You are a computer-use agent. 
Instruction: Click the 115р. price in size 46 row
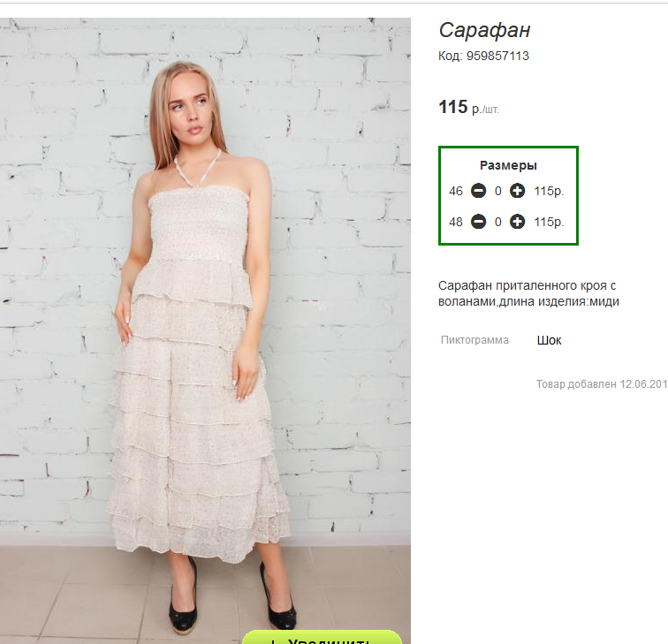(x=549, y=191)
